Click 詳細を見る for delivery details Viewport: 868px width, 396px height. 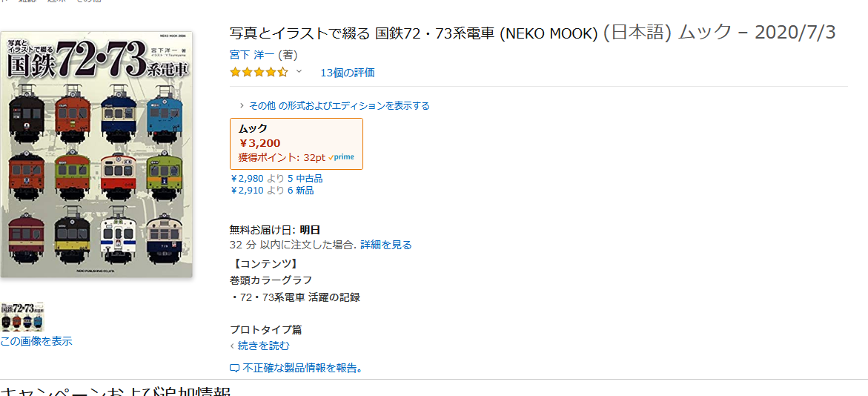point(385,245)
